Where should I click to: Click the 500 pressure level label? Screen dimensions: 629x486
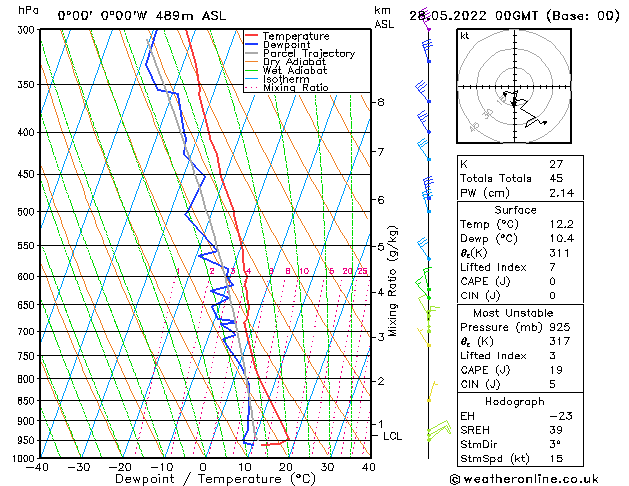[x=28, y=212]
